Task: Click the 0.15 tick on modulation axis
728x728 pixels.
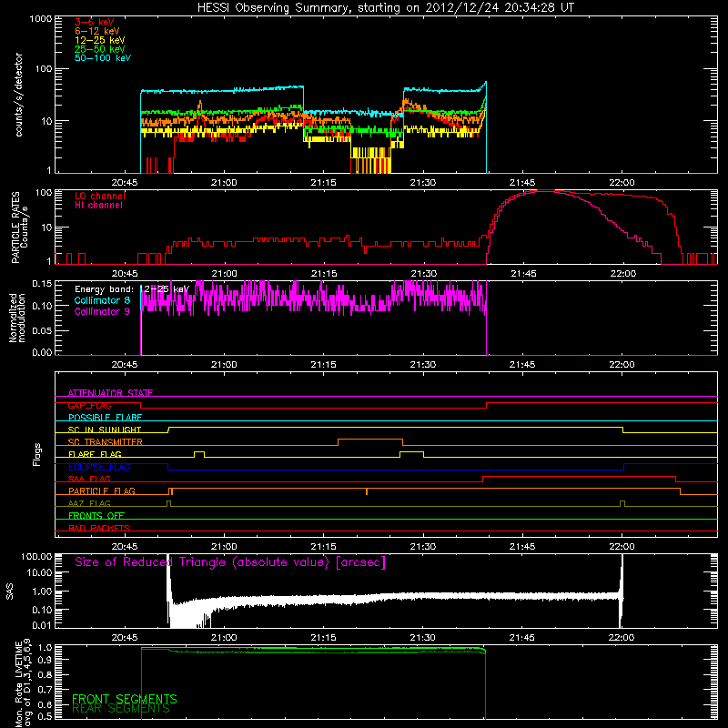Action: (x=42, y=283)
